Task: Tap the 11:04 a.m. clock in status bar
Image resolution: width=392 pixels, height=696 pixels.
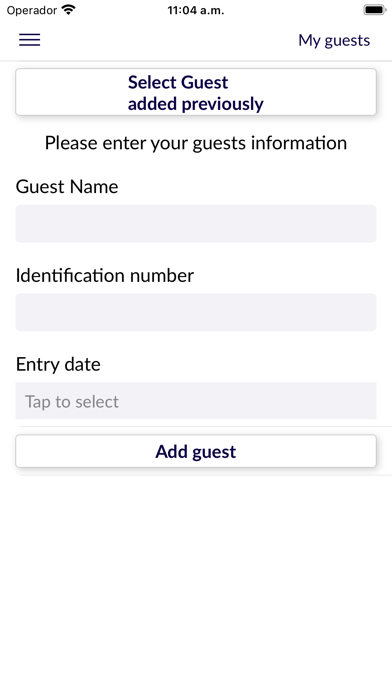Action: tap(196, 10)
